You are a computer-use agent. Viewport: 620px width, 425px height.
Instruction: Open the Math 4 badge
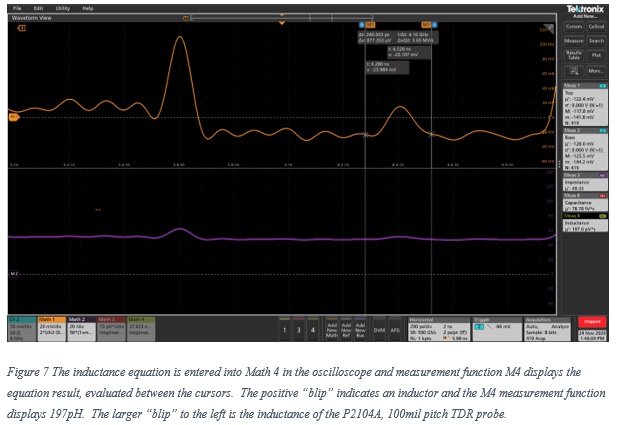(x=141, y=329)
